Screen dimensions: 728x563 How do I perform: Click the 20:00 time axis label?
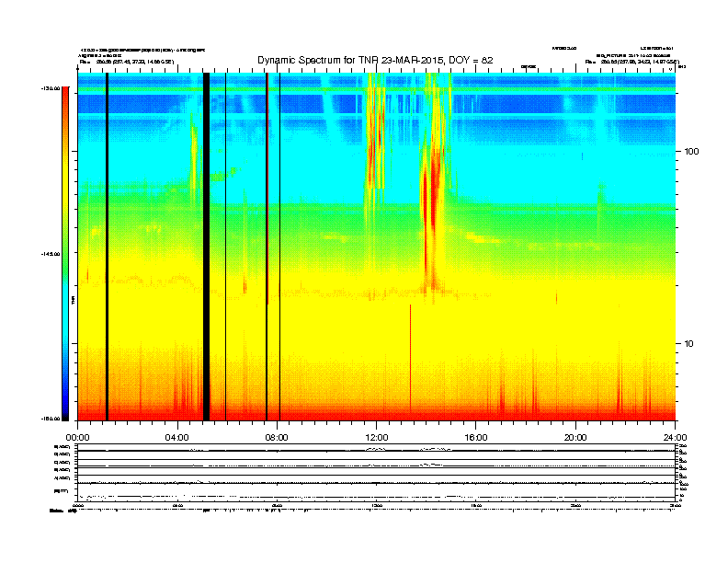[575, 438]
